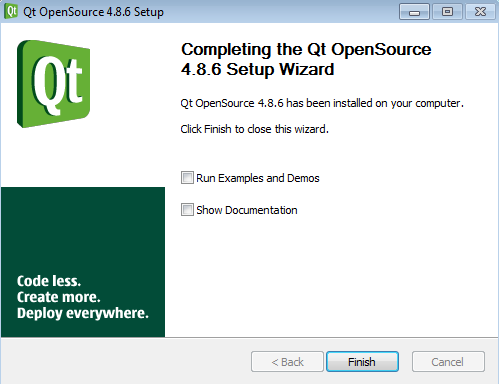The image size is (499, 384).
Task: Enable the Run Examples and Demos checkbox
Action: 187,178
